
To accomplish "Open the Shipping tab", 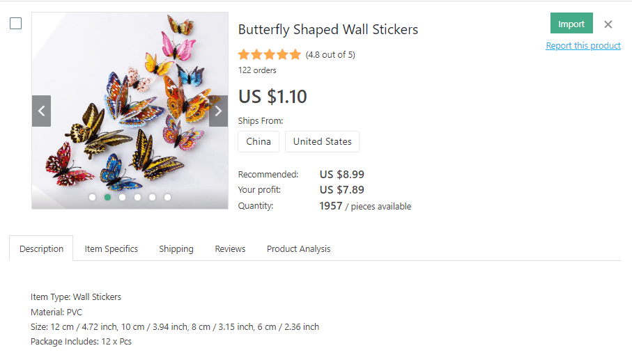I will [176, 248].
